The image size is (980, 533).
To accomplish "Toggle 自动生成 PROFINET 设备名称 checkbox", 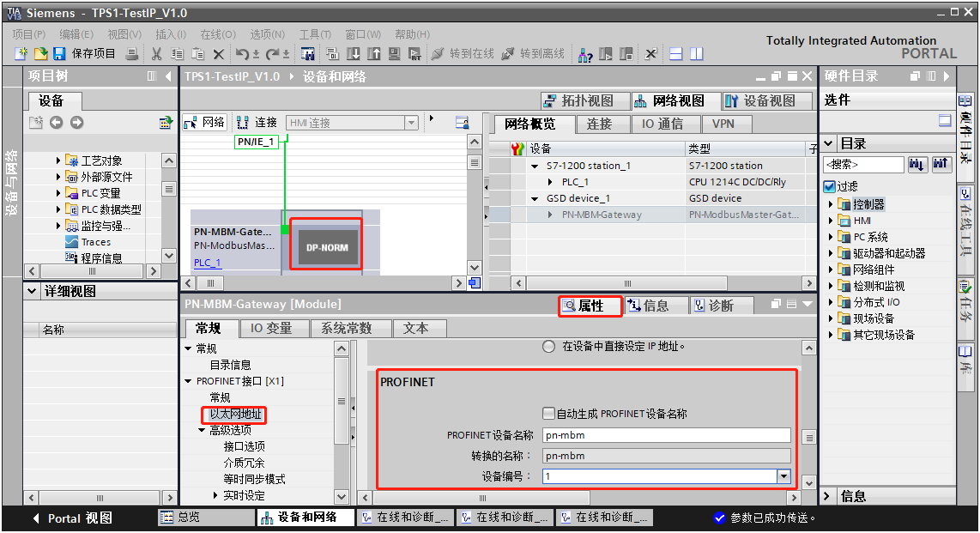I will point(548,413).
